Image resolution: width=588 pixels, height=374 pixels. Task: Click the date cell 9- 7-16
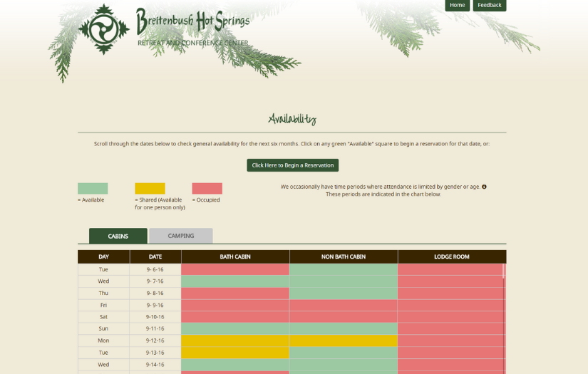155,281
